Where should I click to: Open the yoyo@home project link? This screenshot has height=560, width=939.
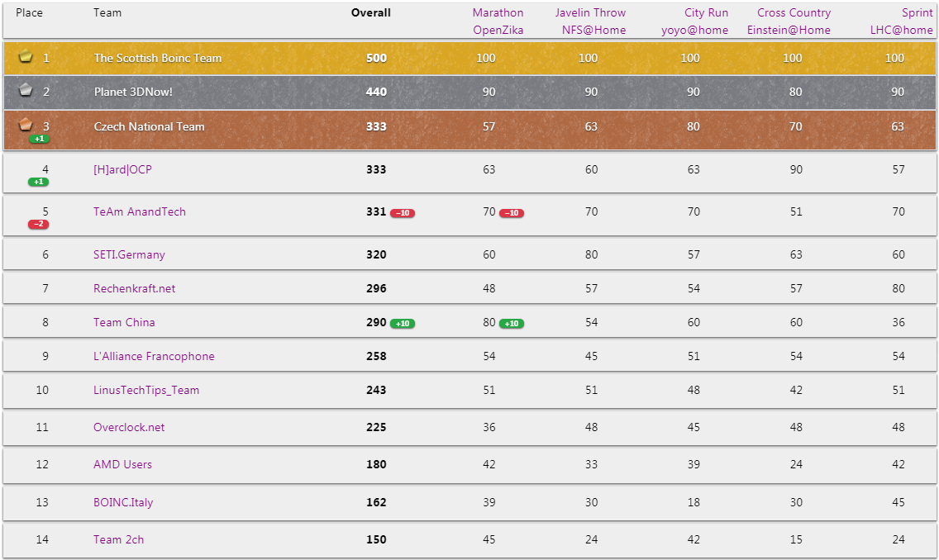(x=694, y=30)
